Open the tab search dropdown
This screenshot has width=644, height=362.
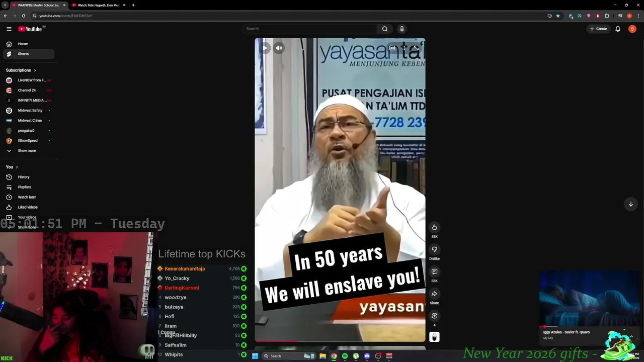click(x=5, y=5)
